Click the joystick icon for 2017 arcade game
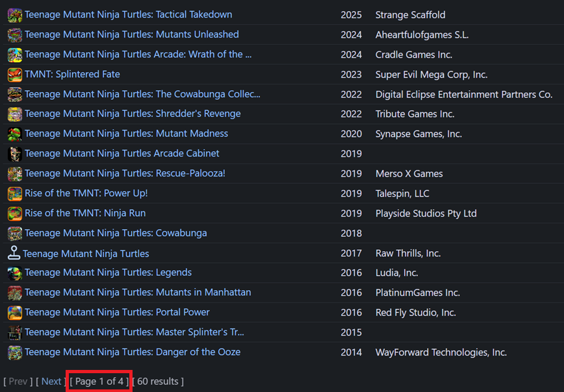 tap(14, 253)
